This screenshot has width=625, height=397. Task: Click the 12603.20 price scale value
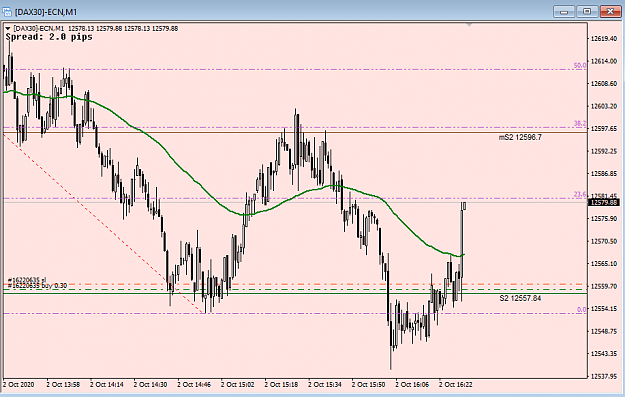click(603, 106)
